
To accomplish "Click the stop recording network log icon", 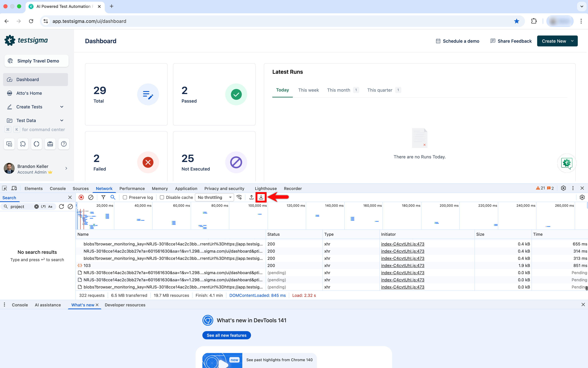I will point(81,197).
